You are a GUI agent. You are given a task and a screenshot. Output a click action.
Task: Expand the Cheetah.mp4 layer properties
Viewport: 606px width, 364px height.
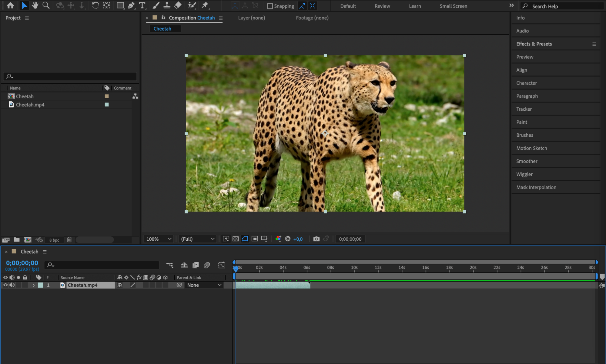[x=34, y=285]
